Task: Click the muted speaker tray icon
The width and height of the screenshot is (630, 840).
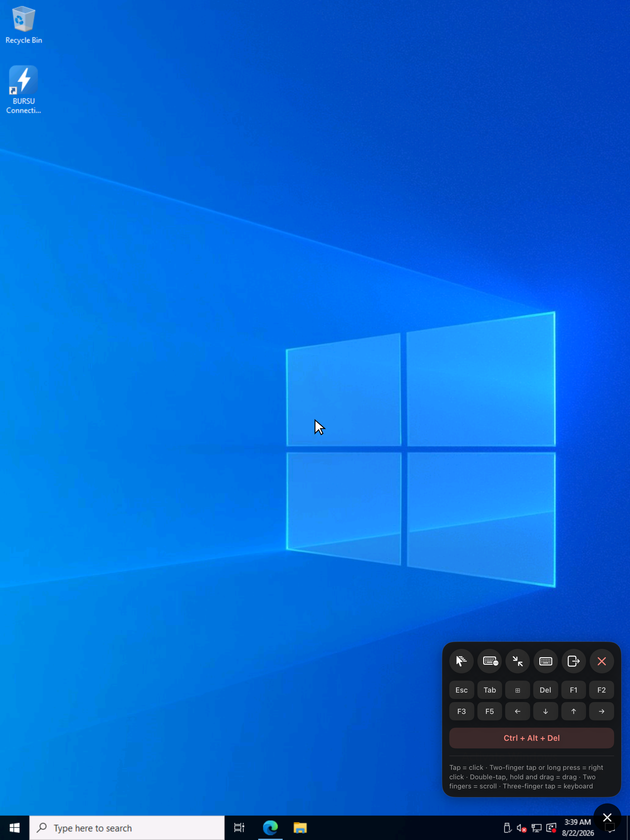Action: coord(521,828)
